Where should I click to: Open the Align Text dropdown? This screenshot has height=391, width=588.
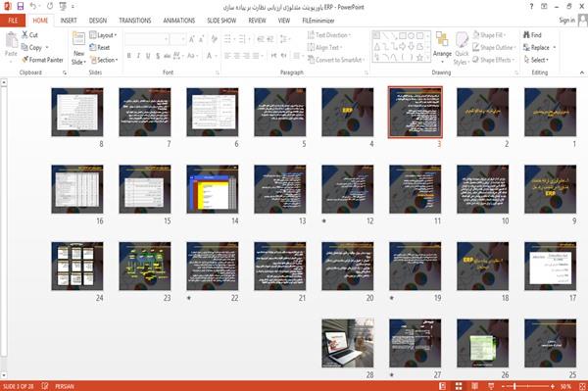(324, 47)
